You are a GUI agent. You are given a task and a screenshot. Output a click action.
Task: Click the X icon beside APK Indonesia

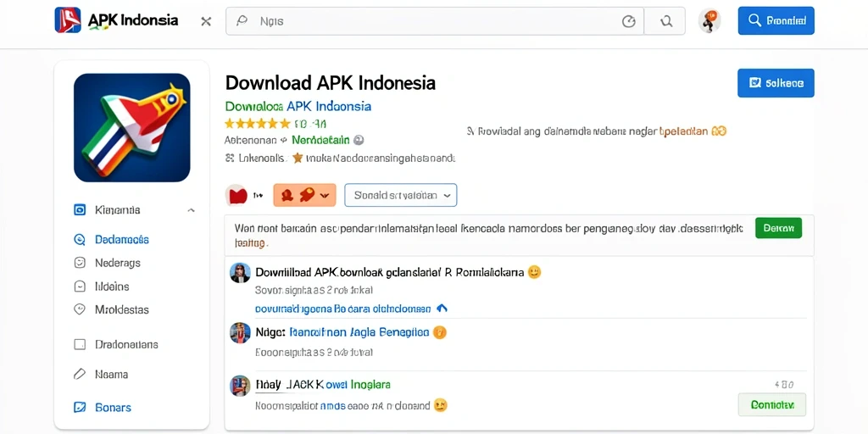(x=206, y=21)
